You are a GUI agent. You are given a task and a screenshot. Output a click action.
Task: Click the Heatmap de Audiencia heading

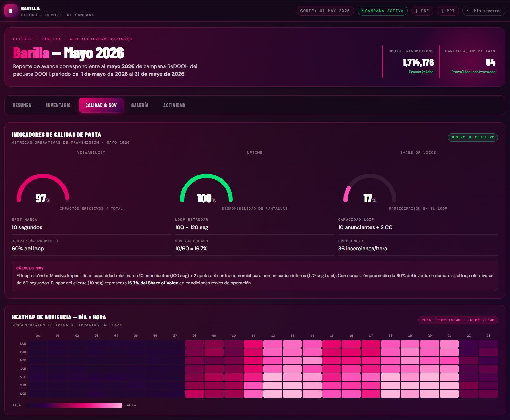[59, 317]
